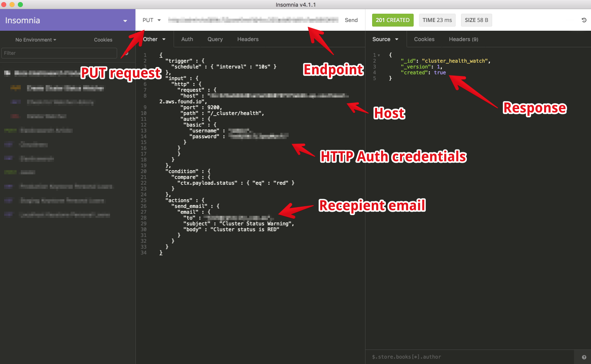Viewport: 591px width, 364px height.
Task: Click the help question-mark icon beside the JSONPath filter
Action: [x=584, y=357]
